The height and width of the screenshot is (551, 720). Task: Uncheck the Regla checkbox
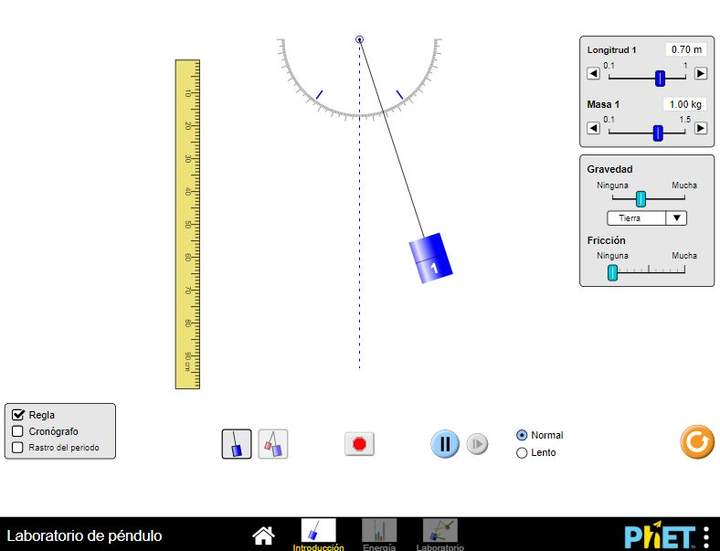tap(18, 415)
